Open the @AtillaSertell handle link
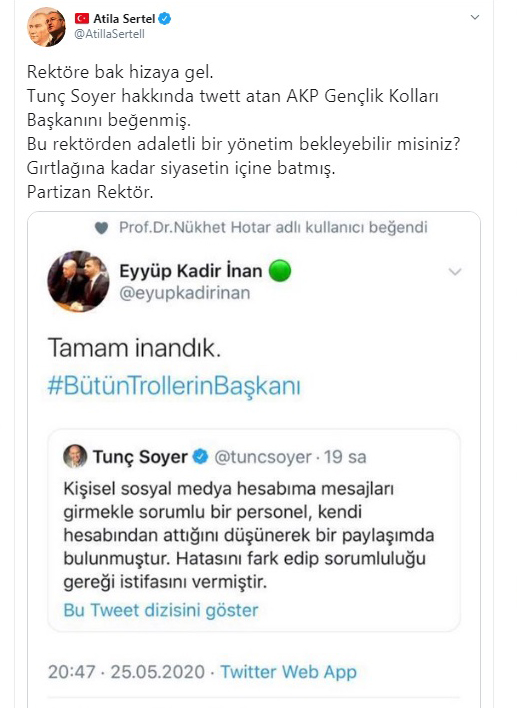Screen dimensions: 517x708 (109, 34)
